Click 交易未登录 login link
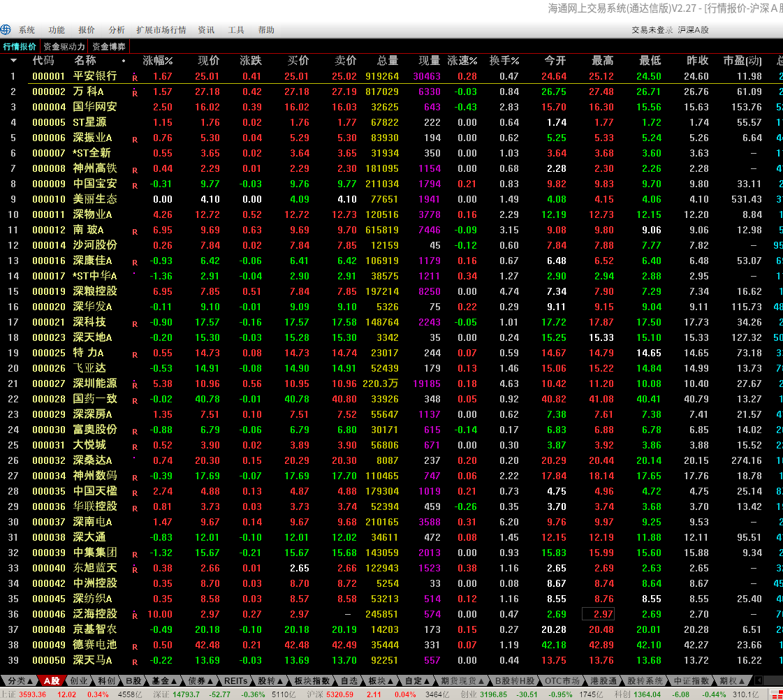This screenshot has height=700, width=783. click(x=652, y=30)
